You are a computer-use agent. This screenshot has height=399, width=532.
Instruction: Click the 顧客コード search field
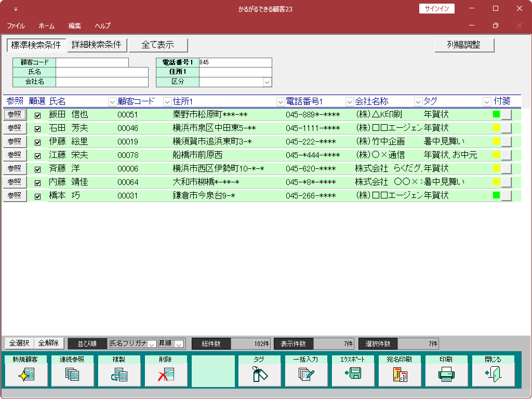(x=92, y=62)
